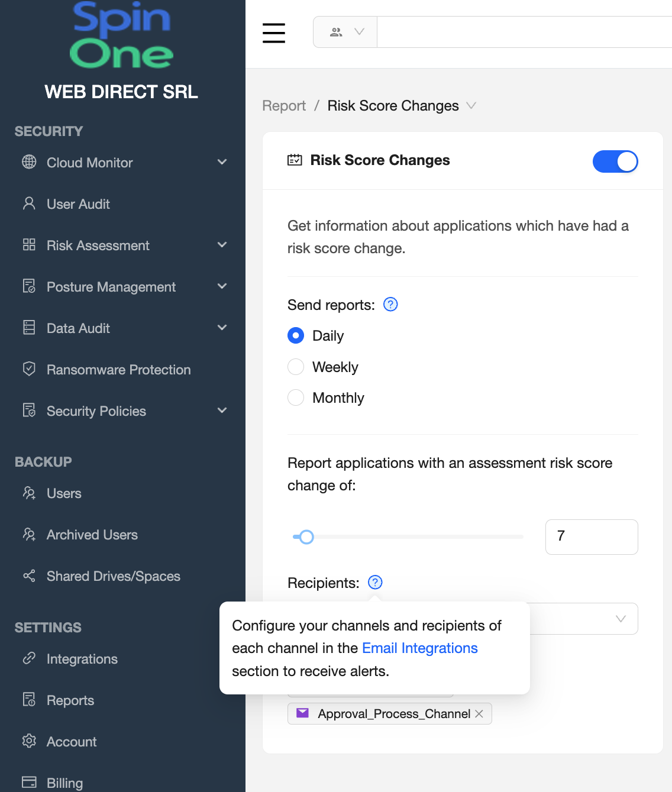This screenshot has width=672, height=792.
Task: Click the Account gear icon
Action: pos(29,741)
